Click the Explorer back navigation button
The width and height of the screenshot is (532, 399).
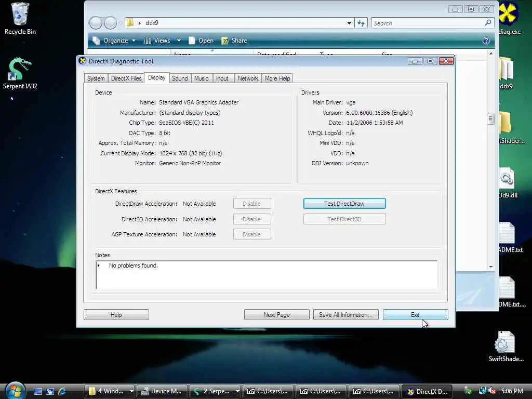coord(96,23)
